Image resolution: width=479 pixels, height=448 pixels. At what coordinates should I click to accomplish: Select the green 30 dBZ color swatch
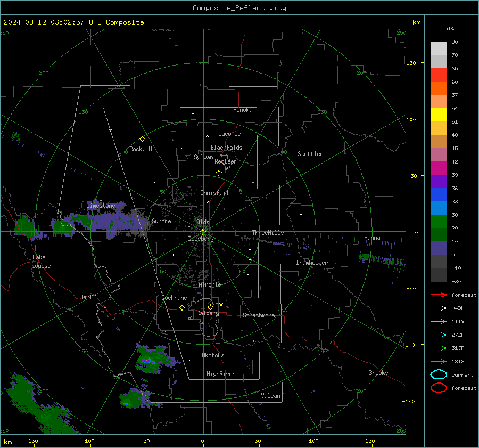439,222
